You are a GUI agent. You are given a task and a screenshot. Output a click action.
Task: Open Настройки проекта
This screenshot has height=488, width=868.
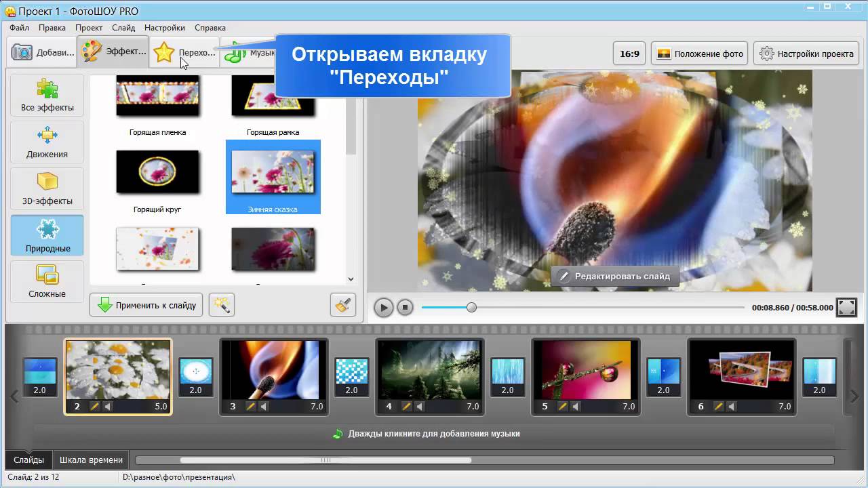click(x=806, y=54)
